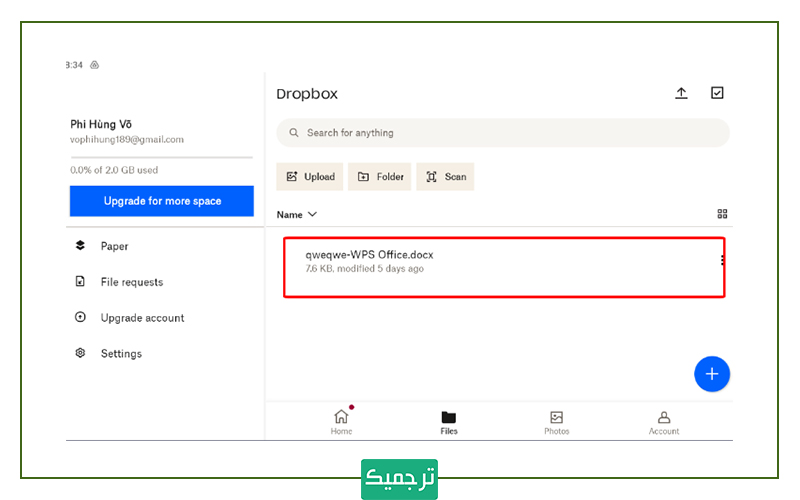
Task: Click the 0.0% of 2.0 GB used text
Action: 114,170
